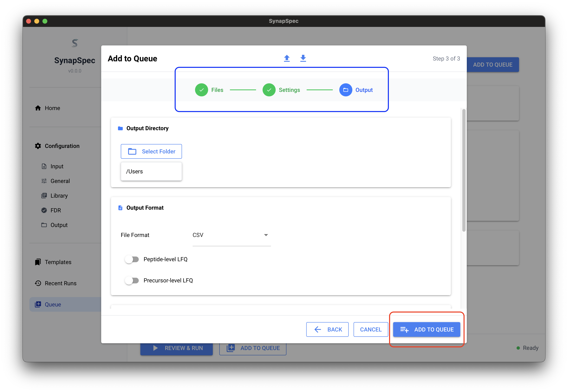Open the Library configuration section
The height and width of the screenshot is (392, 568).
click(59, 196)
